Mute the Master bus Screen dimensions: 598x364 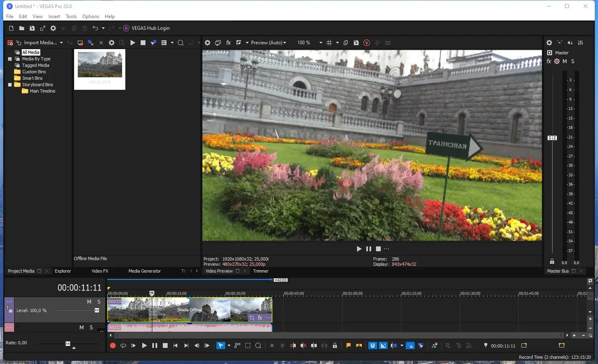coord(565,61)
